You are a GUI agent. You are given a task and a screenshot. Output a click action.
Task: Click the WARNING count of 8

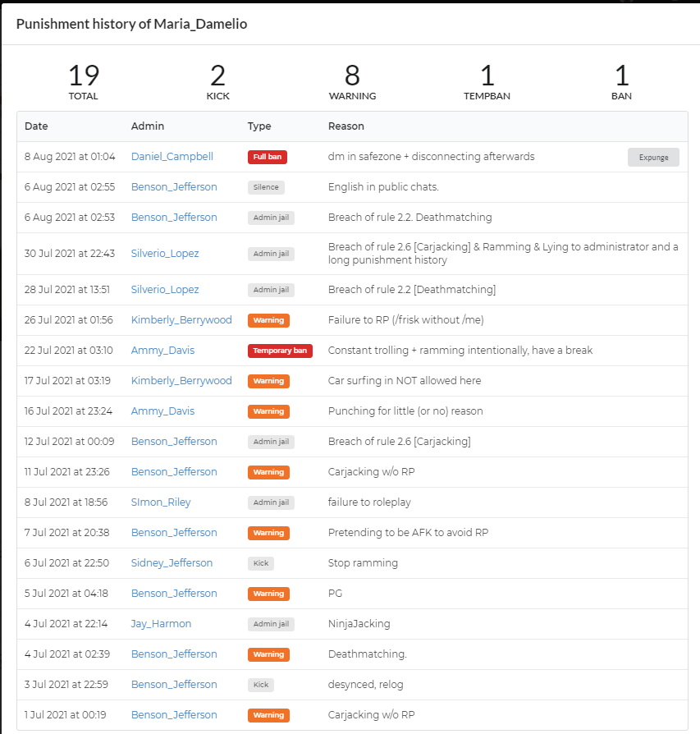pyautogui.click(x=352, y=75)
